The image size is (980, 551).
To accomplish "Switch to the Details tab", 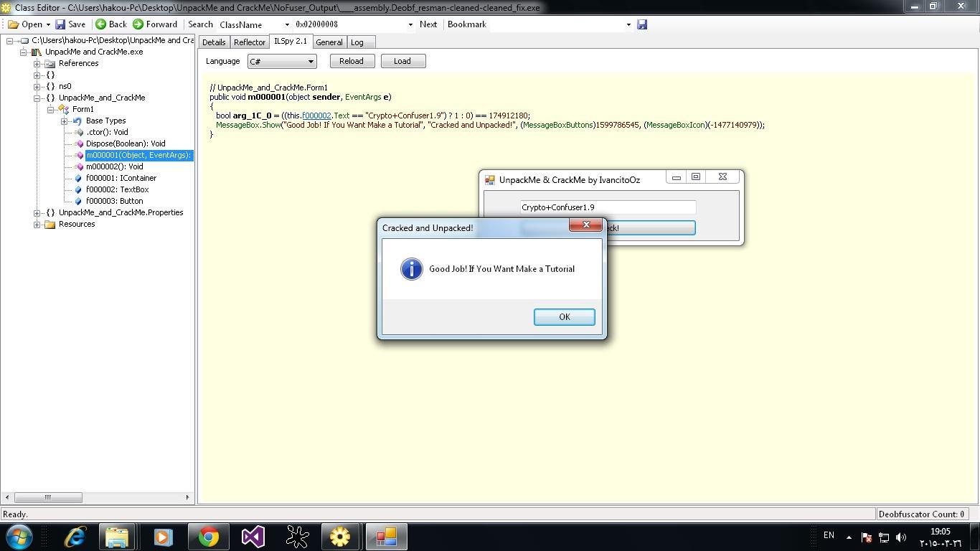I will tap(214, 42).
